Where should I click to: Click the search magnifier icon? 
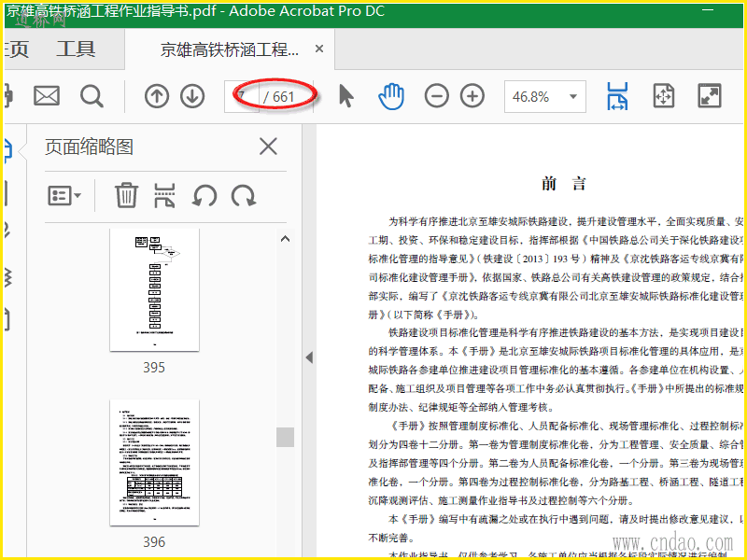point(92,97)
